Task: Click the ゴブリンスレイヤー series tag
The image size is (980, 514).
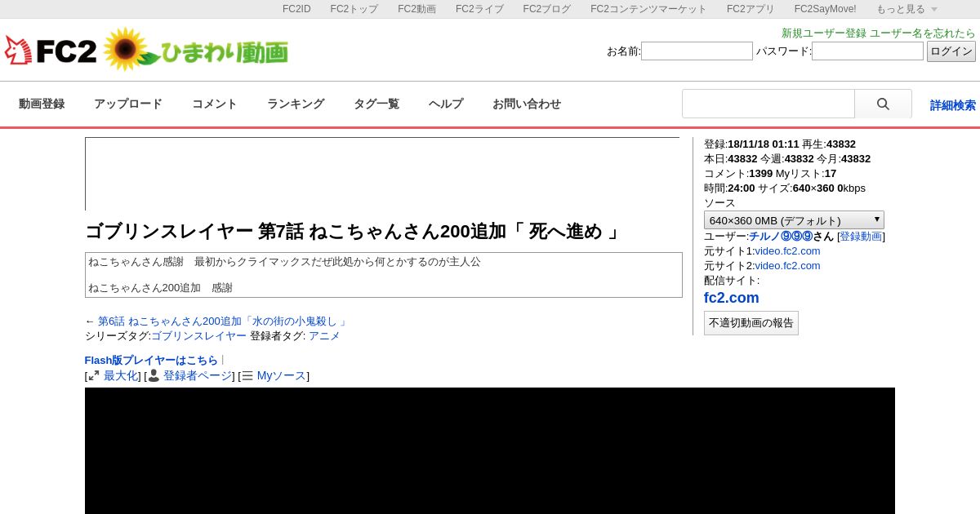Action: click(x=198, y=336)
